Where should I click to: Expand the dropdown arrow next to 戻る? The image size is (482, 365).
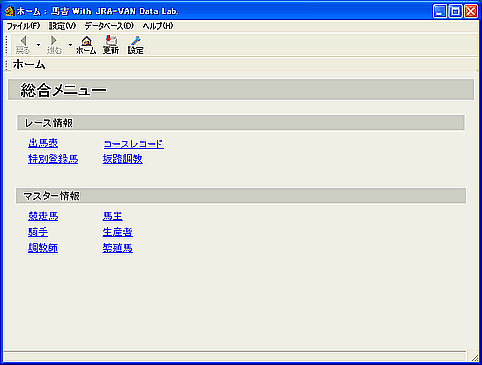coord(38,45)
